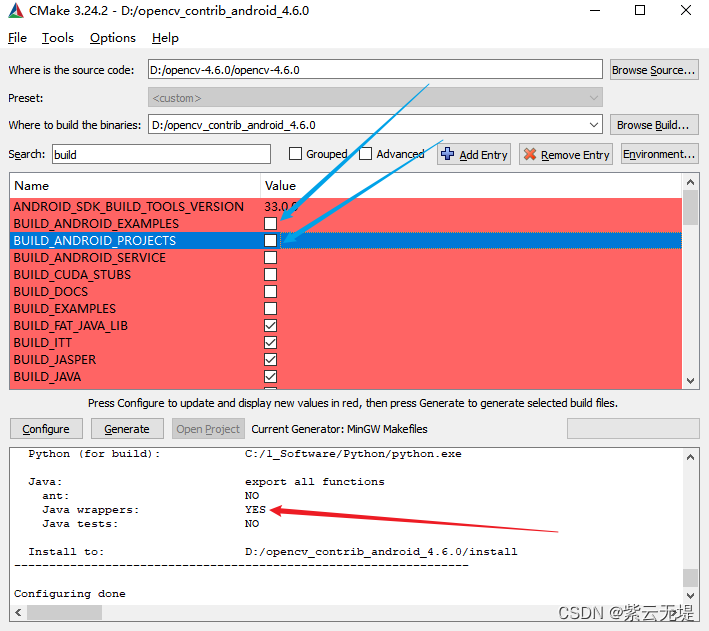Maximize the CMake window

[x=640, y=10]
